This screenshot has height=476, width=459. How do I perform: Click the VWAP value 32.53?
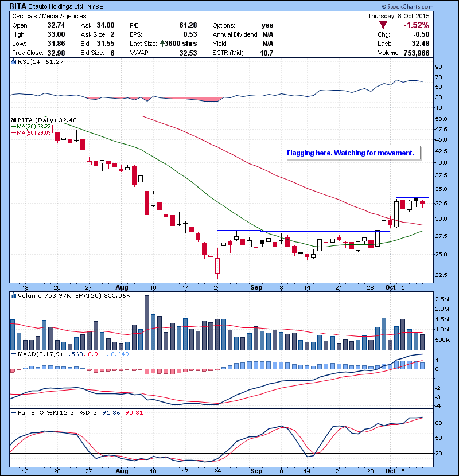pyautogui.click(x=188, y=53)
